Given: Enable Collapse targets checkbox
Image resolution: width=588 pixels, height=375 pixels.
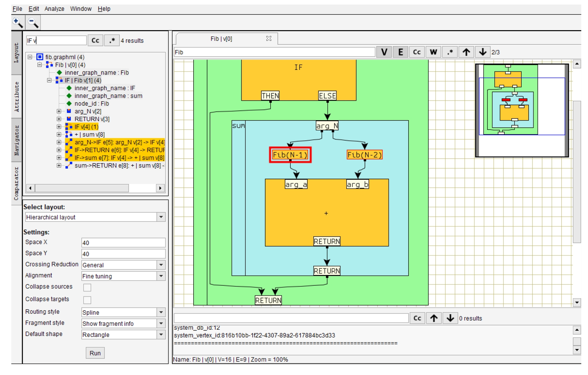Looking at the screenshot, I should click(87, 300).
